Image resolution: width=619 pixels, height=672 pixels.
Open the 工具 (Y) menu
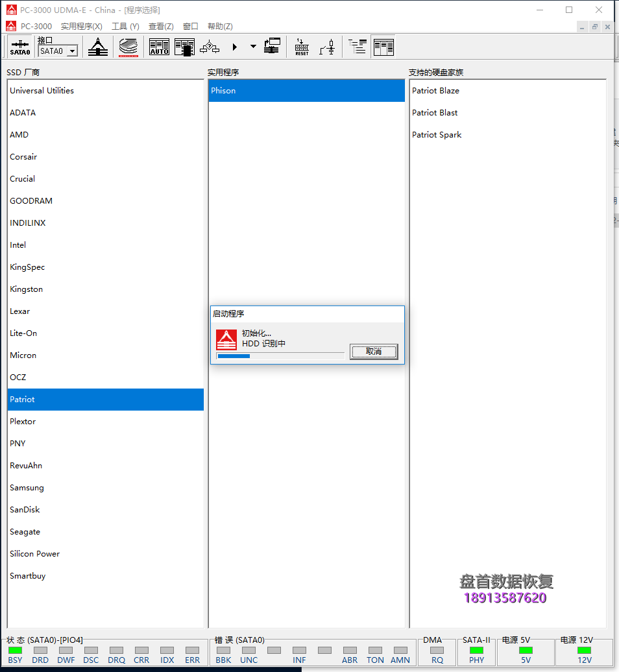coord(126,26)
